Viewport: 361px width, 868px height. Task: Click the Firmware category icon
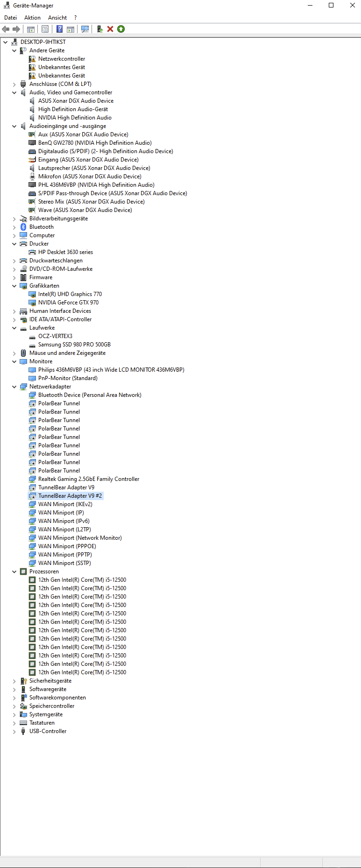(23, 277)
